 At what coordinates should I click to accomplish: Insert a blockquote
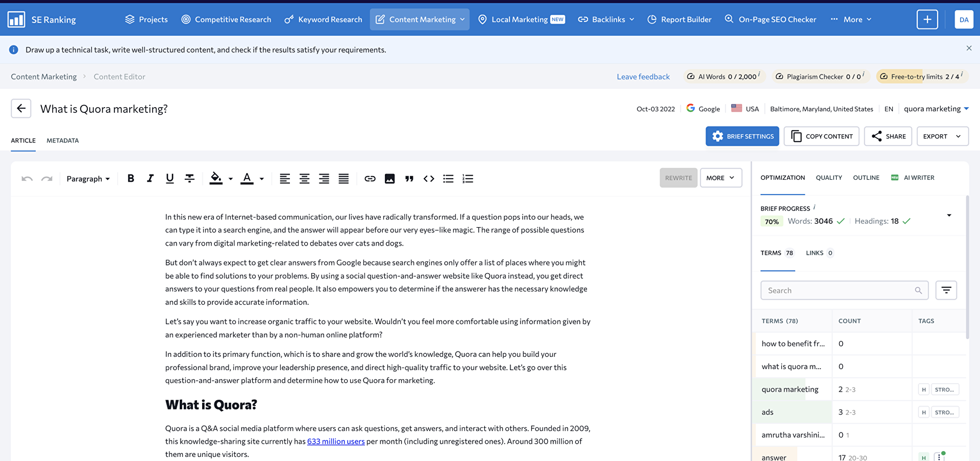click(x=409, y=179)
